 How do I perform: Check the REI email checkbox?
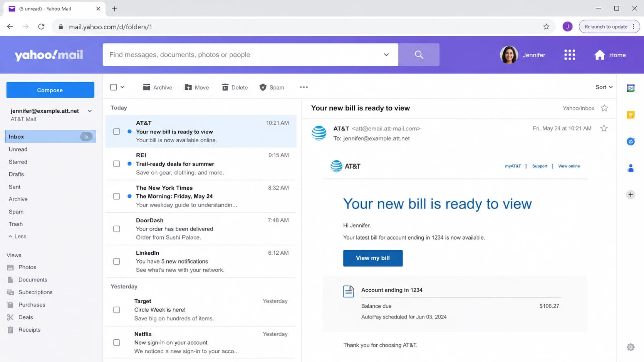[117, 164]
